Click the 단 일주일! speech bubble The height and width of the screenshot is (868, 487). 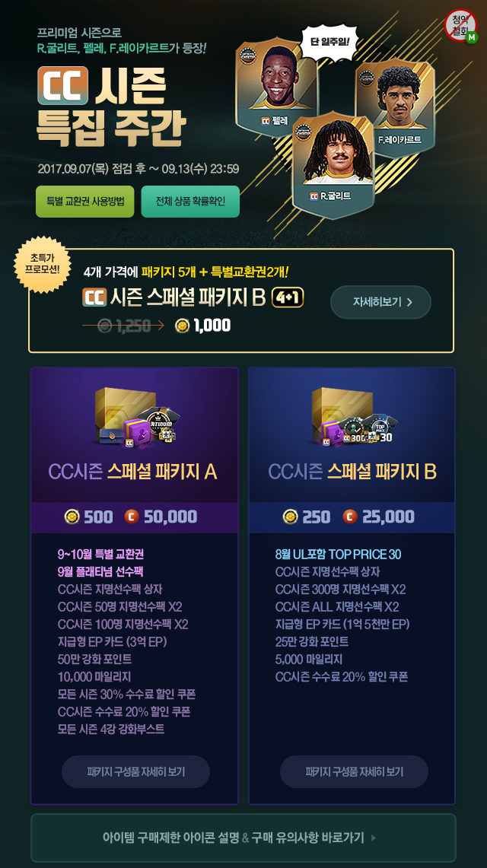coord(329,41)
